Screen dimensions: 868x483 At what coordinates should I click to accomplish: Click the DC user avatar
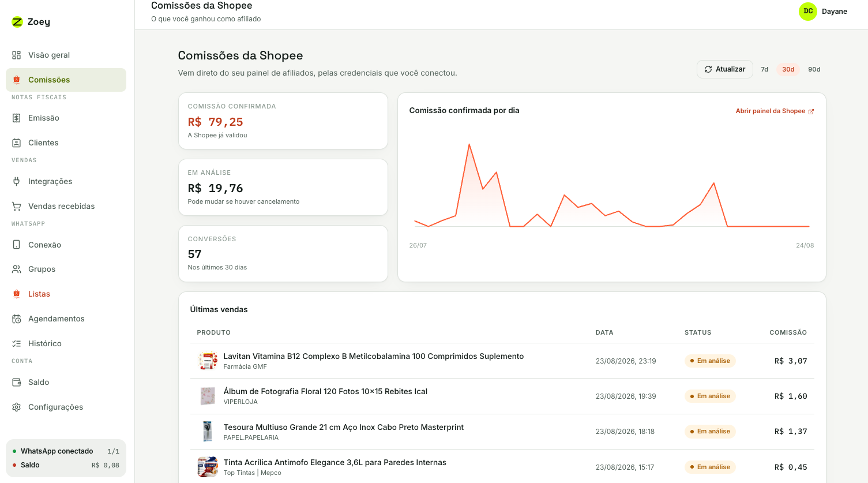tap(808, 12)
